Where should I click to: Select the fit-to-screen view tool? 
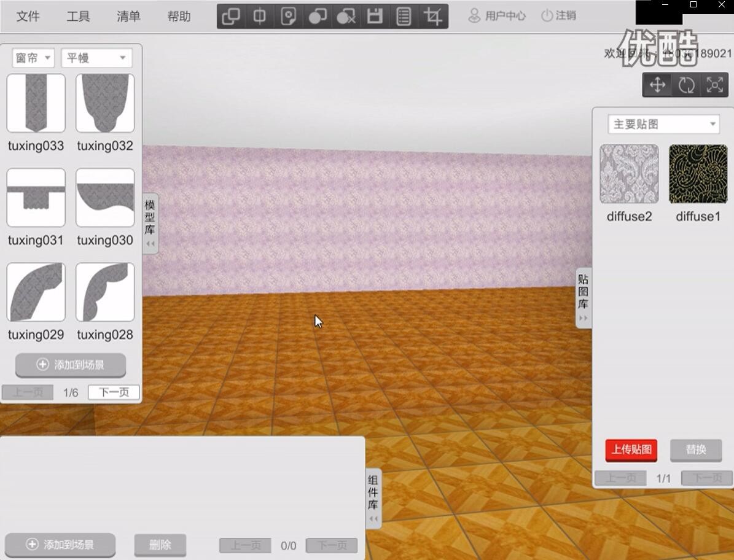point(714,85)
